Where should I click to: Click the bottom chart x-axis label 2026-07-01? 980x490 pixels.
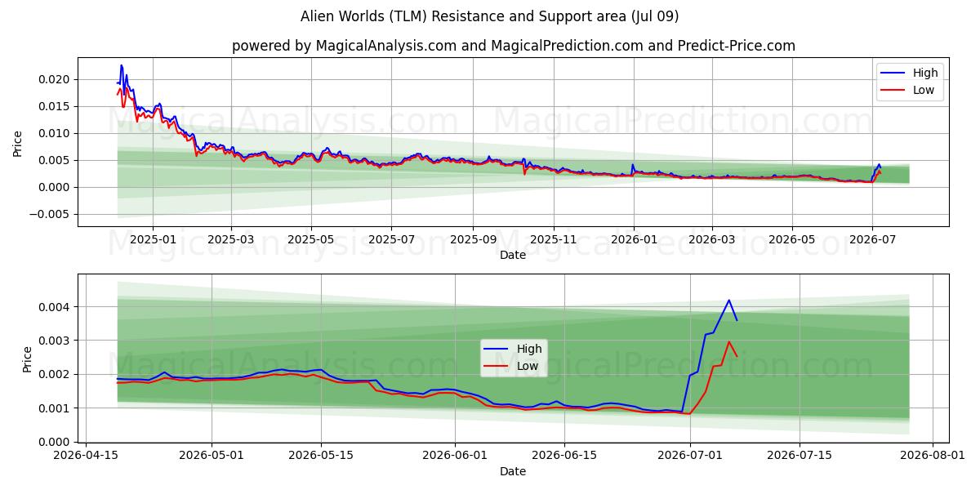689,456
